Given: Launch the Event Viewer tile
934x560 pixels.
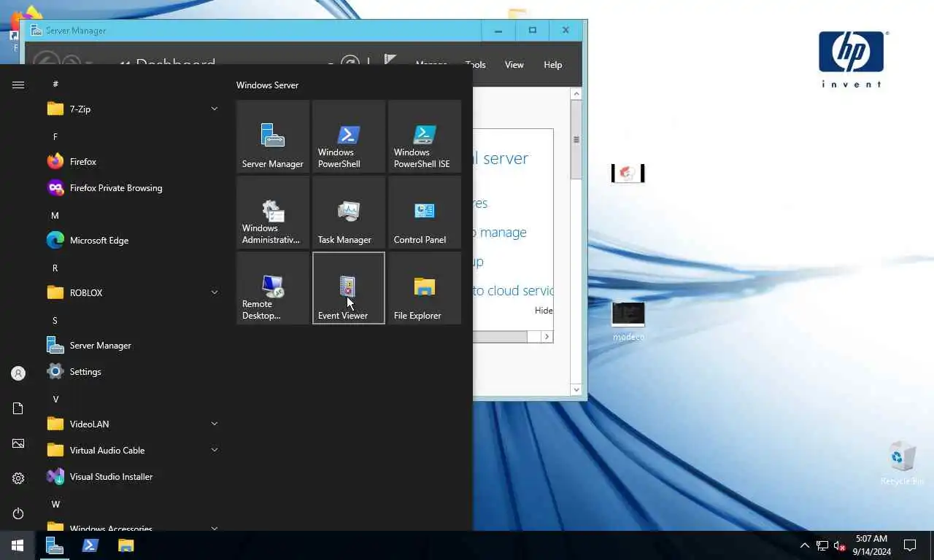Looking at the screenshot, I should coord(349,288).
